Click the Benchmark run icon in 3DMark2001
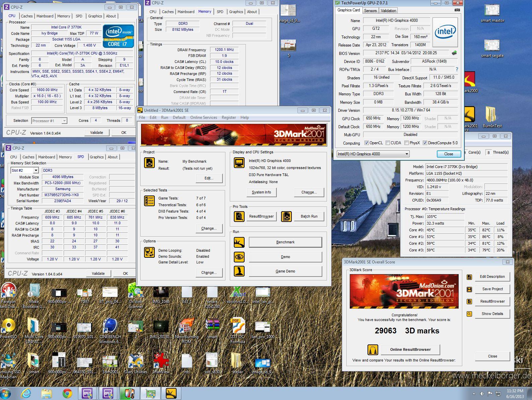 [x=239, y=242]
